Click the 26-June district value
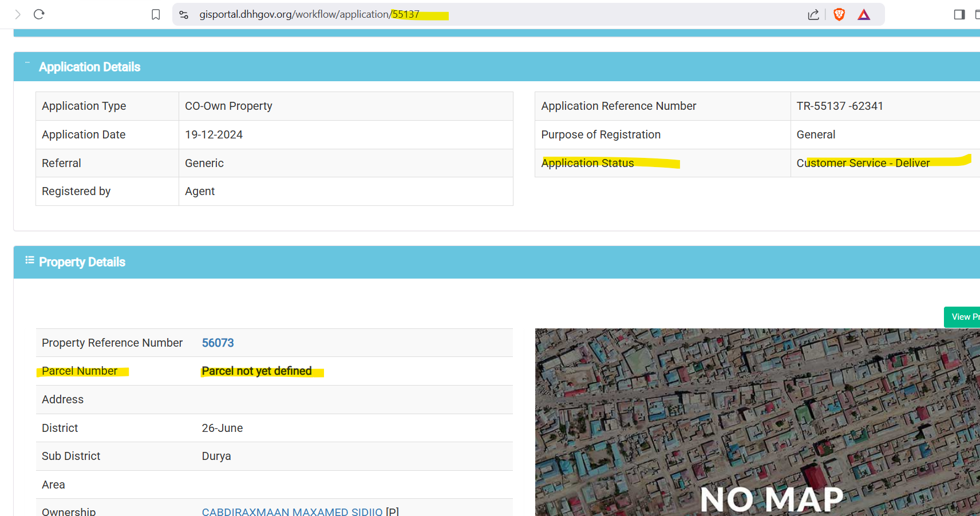 pos(222,428)
